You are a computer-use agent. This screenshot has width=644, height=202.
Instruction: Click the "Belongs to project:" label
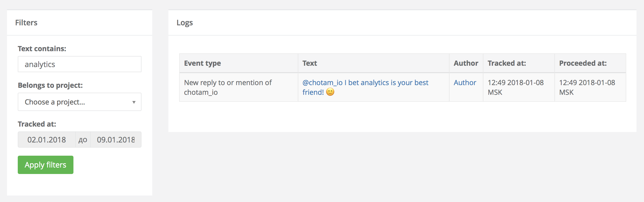pos(50,85)
